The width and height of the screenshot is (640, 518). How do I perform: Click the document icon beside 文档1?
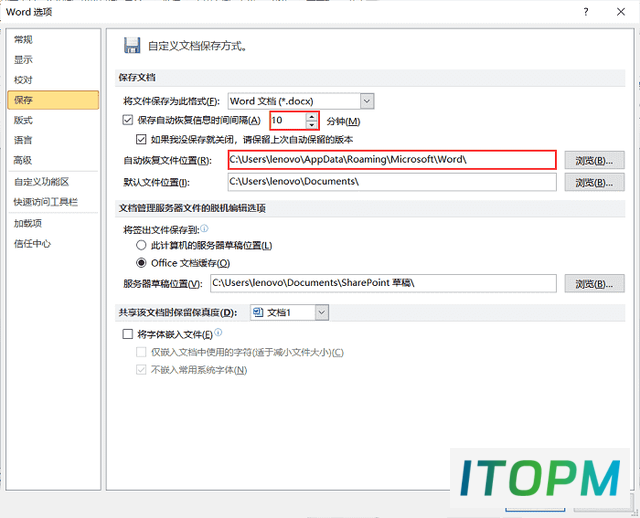pyautogui.click(x=258, y=313)
